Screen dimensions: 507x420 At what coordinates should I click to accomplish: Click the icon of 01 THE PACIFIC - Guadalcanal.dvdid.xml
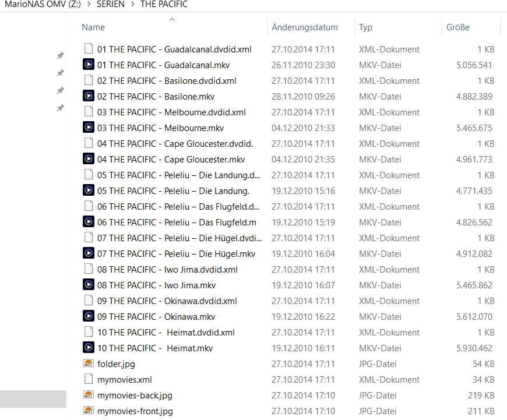coord(88,48)
